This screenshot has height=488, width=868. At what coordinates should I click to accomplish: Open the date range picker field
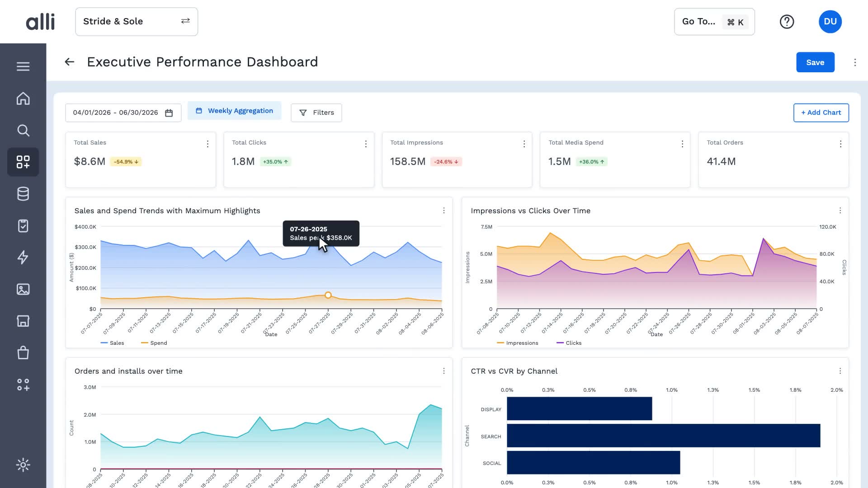point(123,113)
